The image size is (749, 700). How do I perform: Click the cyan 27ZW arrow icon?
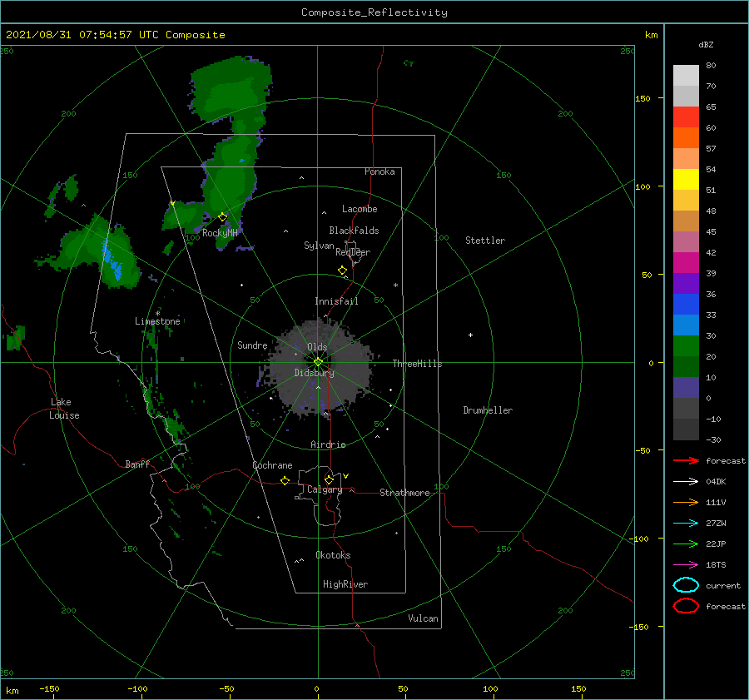coord(686,524)
